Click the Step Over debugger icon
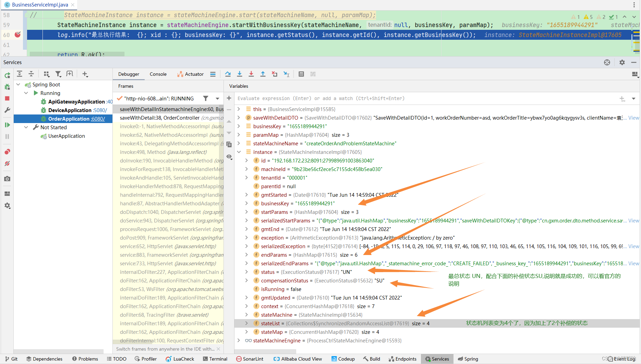This screenshot has width=641, height=364. (228, 74)
